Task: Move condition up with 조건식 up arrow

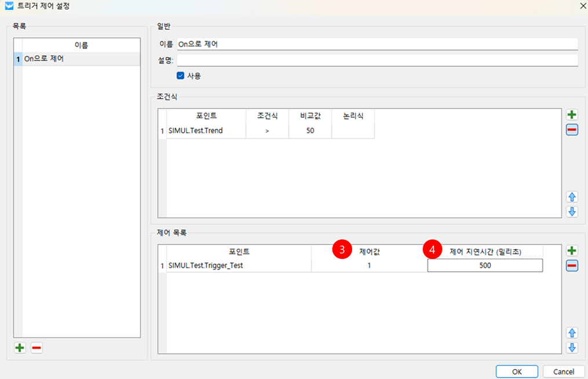Action: 572,197
